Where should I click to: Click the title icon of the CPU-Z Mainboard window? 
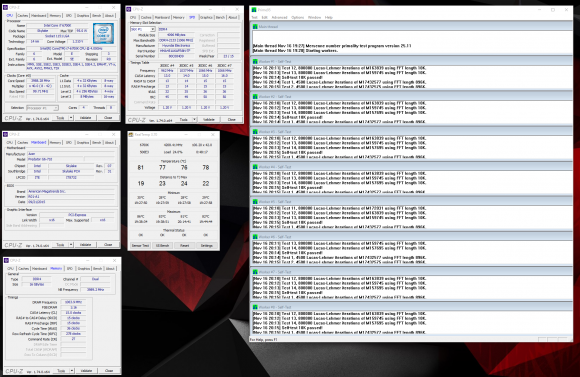pos(6,134)
